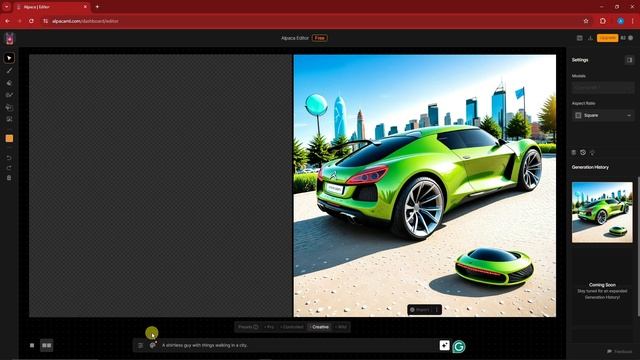
Task: Click the redo arrow icon
Action: (9, 168)
